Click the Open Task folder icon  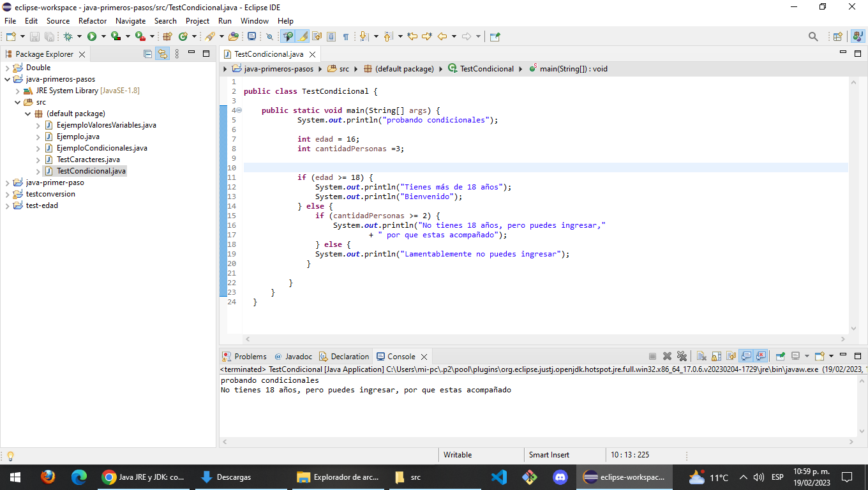(234, 37)
